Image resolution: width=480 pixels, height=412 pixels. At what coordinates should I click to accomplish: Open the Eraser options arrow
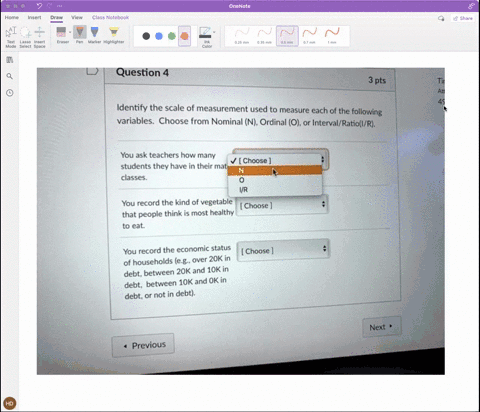point(70,32)
